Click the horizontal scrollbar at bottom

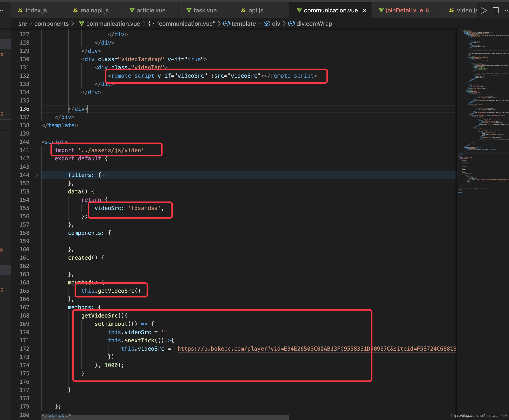pyautogui.click(x=165, y=417)
